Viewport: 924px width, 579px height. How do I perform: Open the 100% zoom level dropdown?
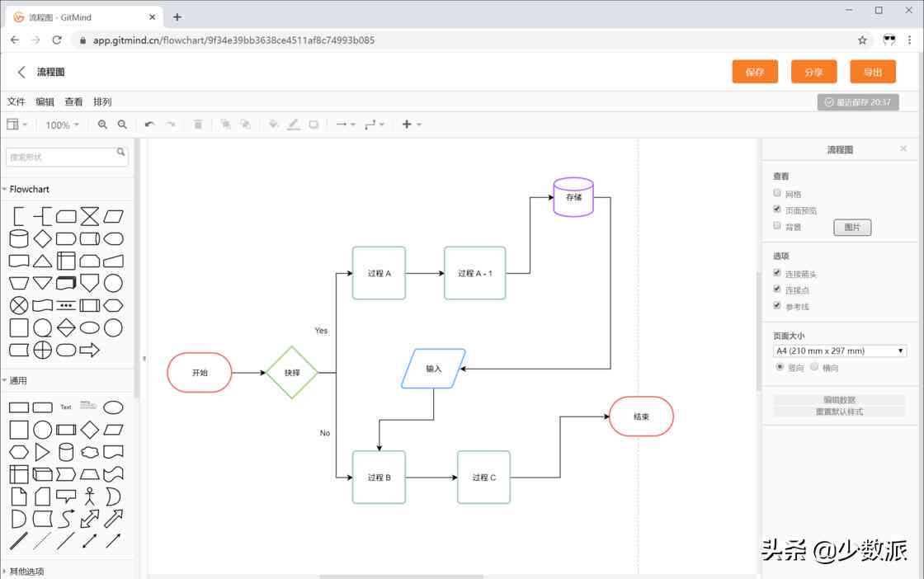point(62,125)
